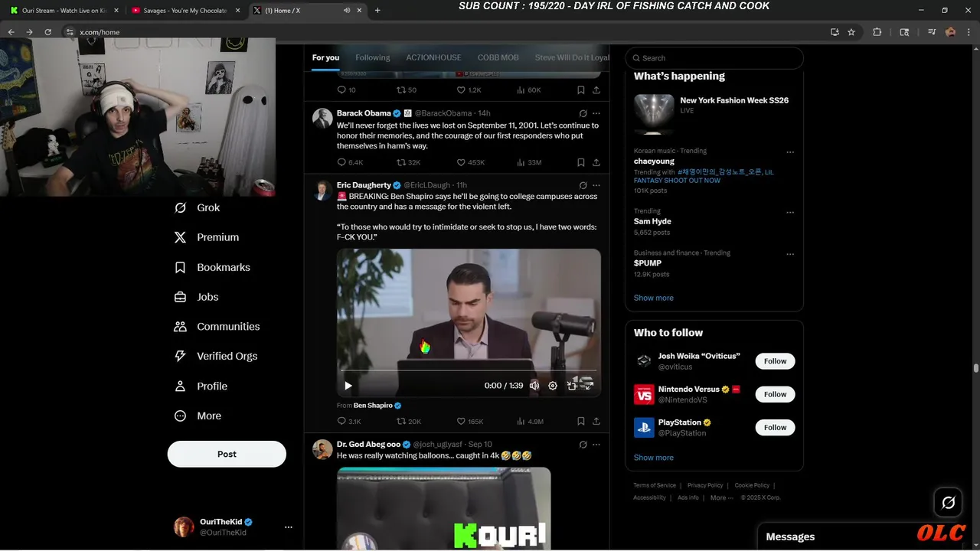The image size is (980, 551).
Task: Open New York Fashion Week SS26 live event
Action: tap(714, 114)
